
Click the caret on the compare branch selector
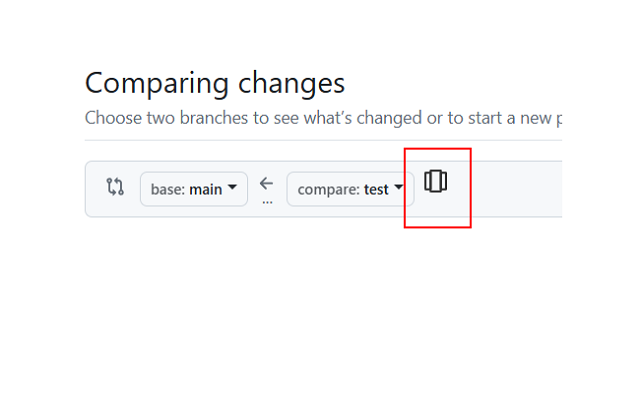pyautogui.click(x=398, y=188)
